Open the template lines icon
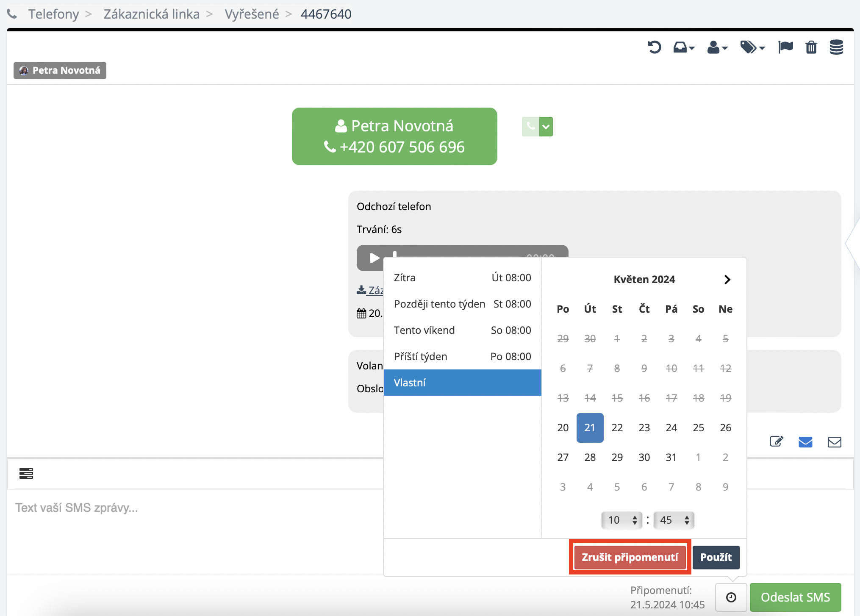The height and width of the screenshot is (616, 860). [26, 473]
